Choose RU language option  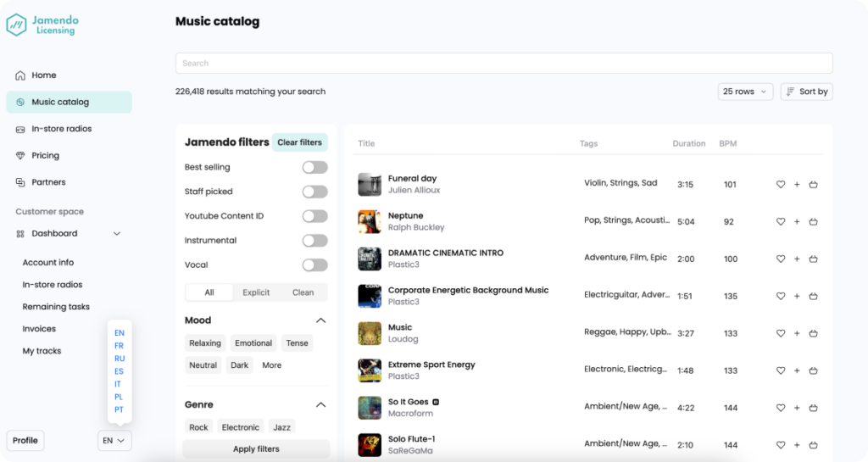click(120, 359)
